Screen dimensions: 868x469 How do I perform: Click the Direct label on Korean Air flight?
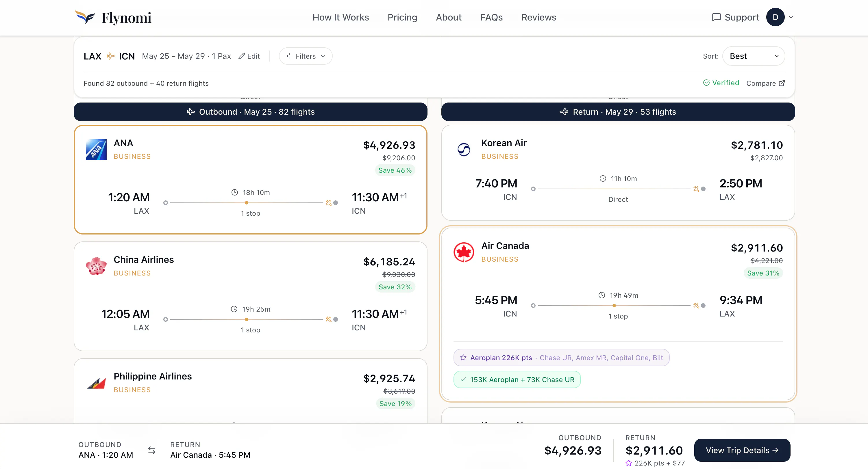click(618, 200)
